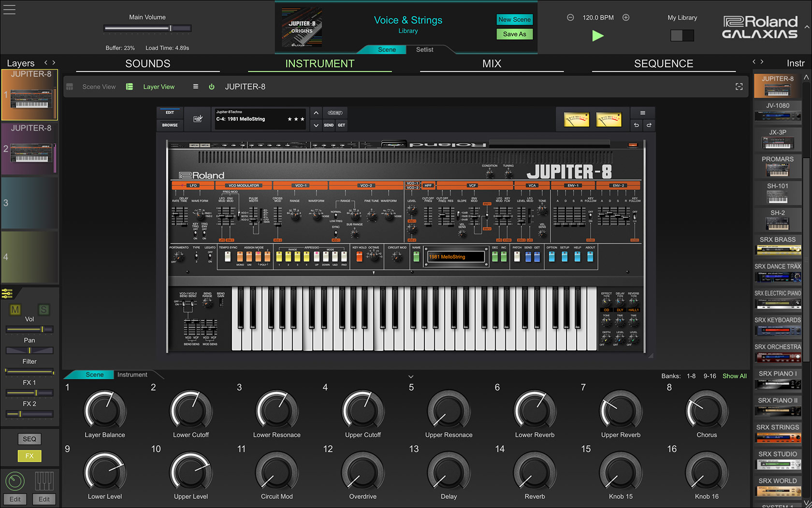Switch to the Setlist tab

(424, 49)
